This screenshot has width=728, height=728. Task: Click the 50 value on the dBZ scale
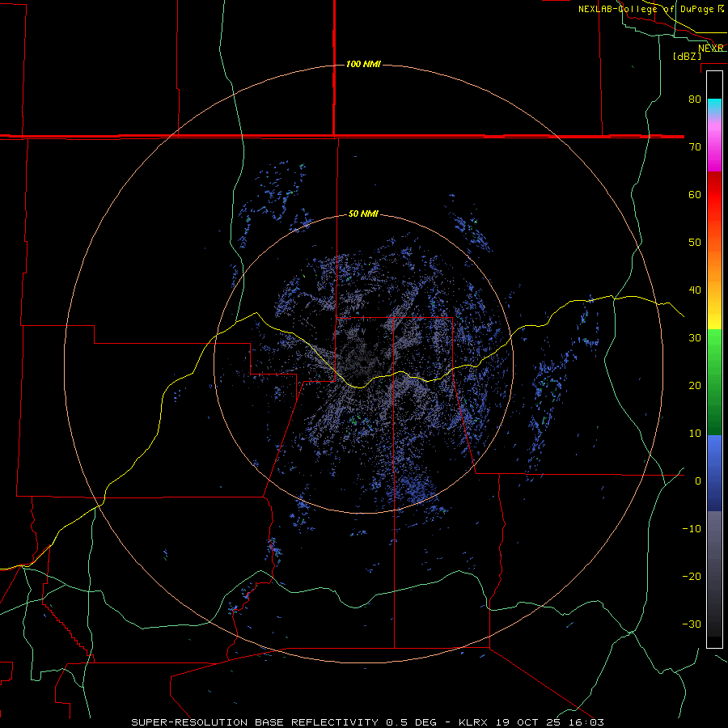point(695,243)
